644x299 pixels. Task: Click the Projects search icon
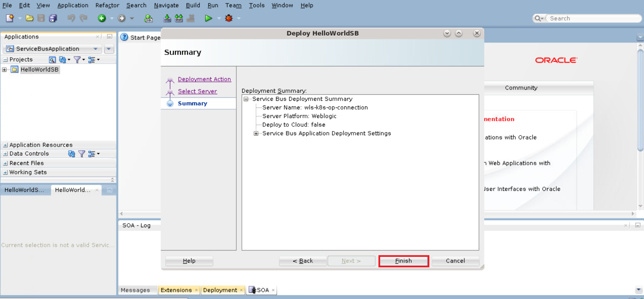click(52, 60)
